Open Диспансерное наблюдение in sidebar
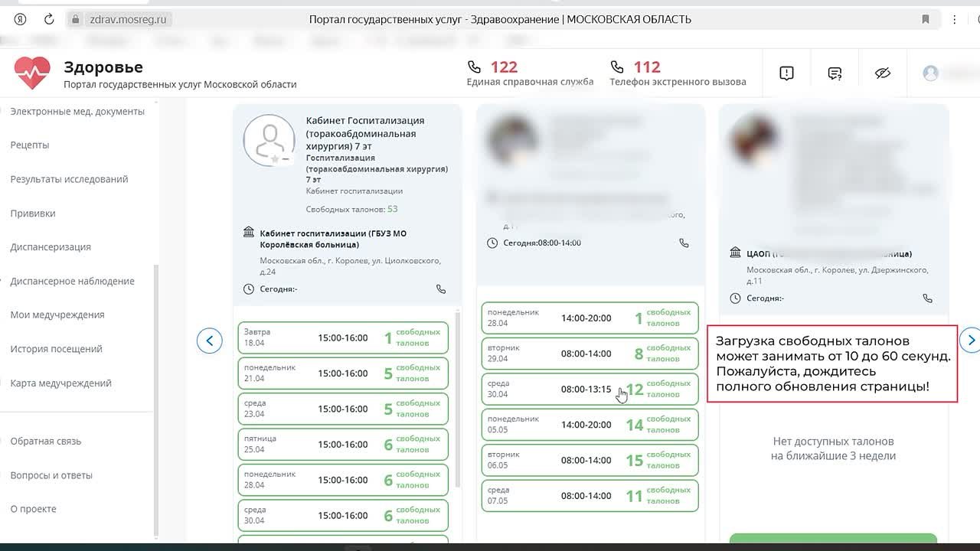This screenshot has width=980, height=551. (73, 282)
